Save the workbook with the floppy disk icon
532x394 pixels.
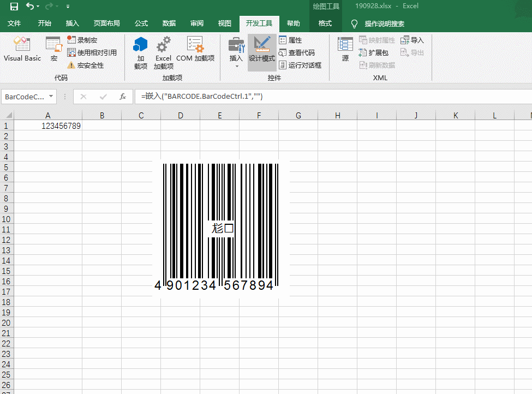click(x=14, y=6)
